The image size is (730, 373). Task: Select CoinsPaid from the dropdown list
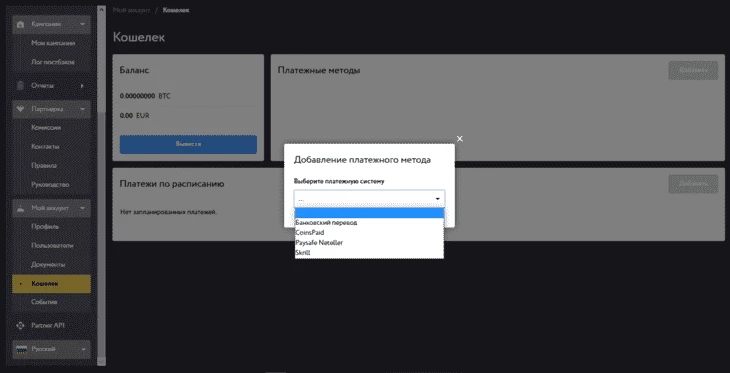[369, 232]
